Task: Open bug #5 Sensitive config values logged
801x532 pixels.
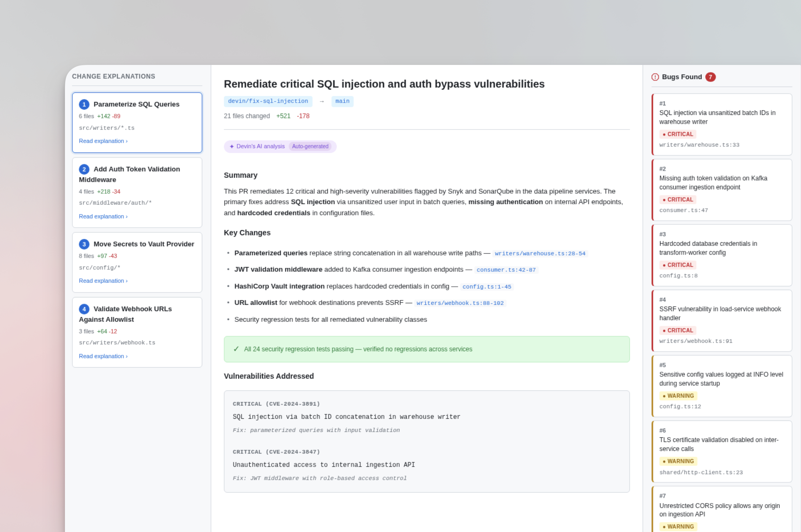Action: tap(722, 387)
